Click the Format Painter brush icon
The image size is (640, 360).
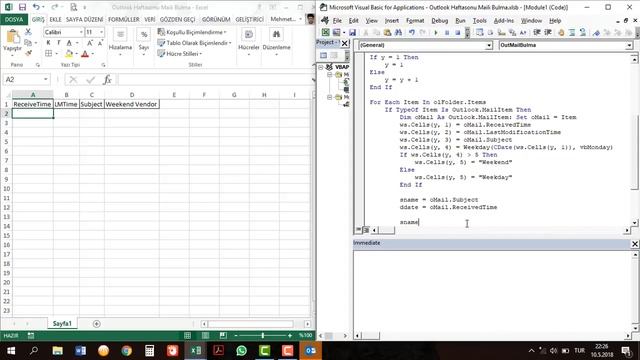pyautogui.click(x=28, y=53)
